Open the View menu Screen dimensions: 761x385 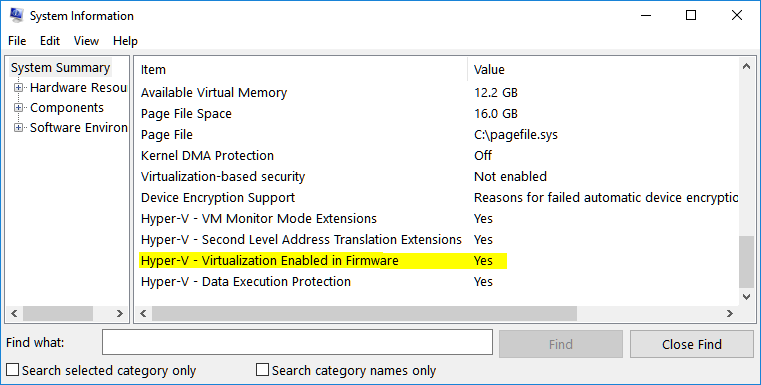(x=86, y=41)
